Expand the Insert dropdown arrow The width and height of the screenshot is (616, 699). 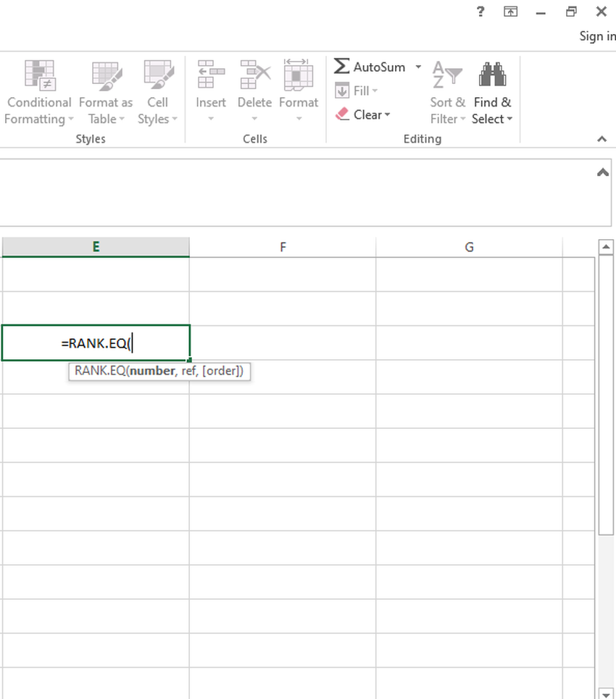211,119
